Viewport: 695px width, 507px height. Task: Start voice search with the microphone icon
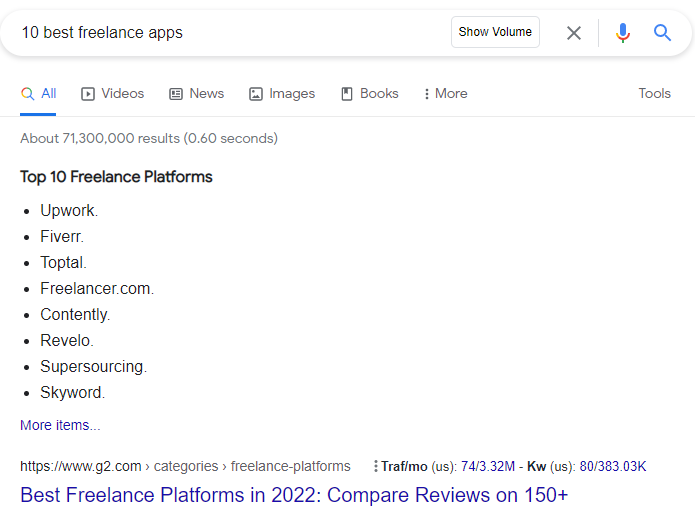(623, 32)
